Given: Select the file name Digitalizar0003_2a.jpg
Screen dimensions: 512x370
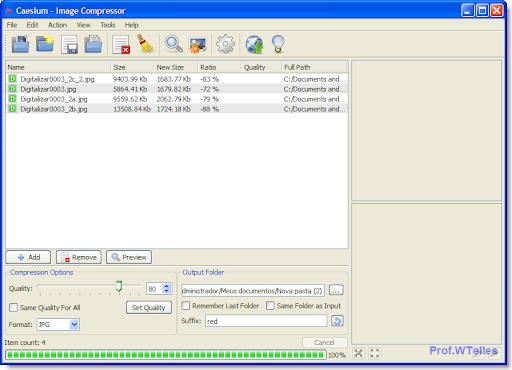Looking at the screenshot, I should [x=54, y=99].
